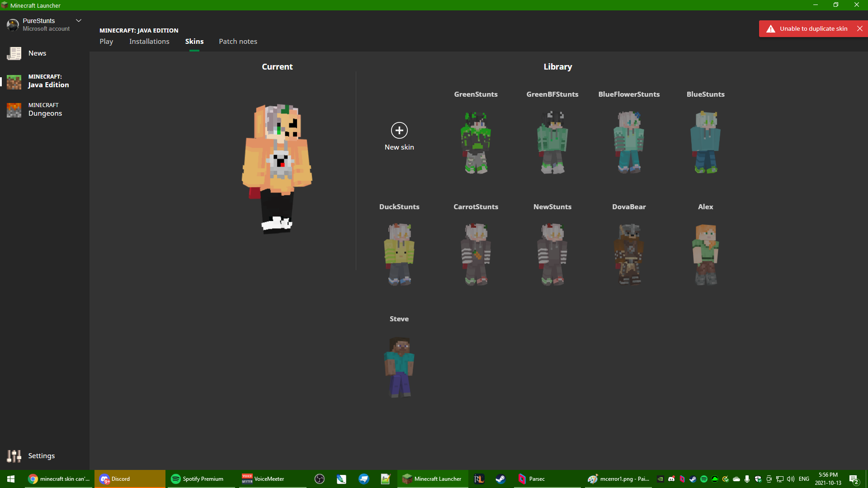
Task: Open the Patch notes tab
Action: [x=238, y=42]
